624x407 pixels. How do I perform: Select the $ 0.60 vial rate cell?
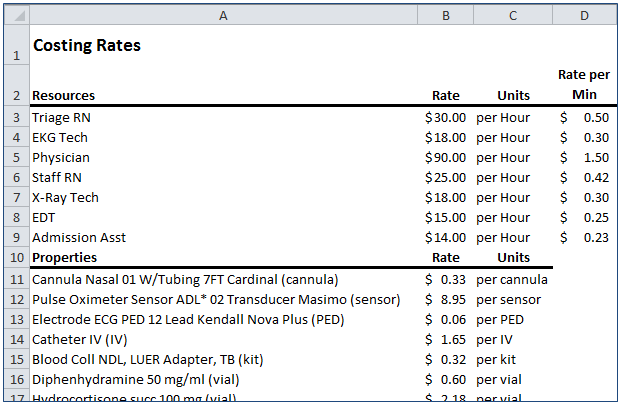pos(445,379)
